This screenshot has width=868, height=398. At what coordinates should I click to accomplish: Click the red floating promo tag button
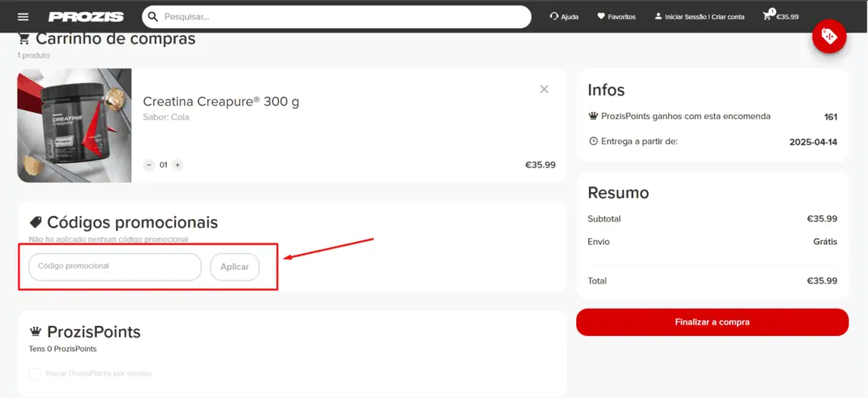pyautogui.click(x=829, y=36)
